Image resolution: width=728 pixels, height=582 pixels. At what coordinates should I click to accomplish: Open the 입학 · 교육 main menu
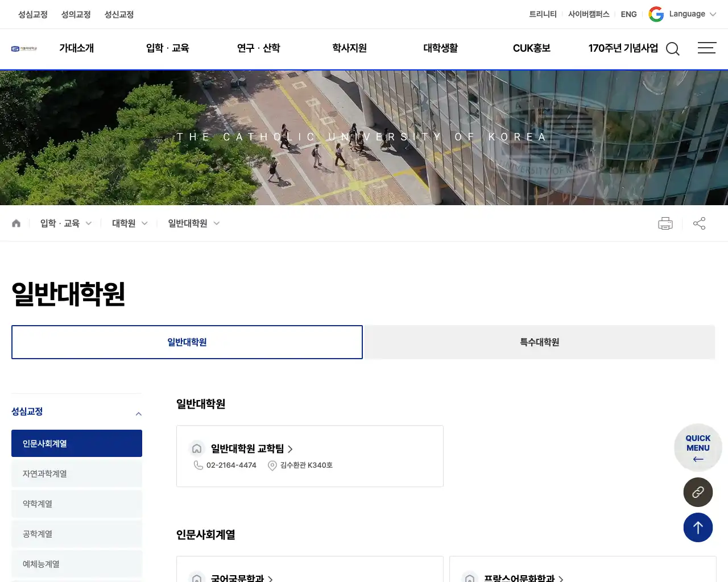pyautogui.click(x=167, y=48)
